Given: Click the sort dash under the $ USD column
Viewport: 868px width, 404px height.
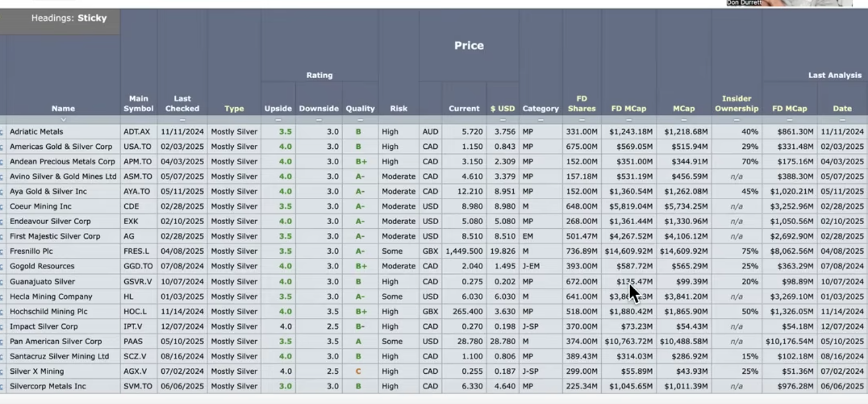Looking at the screenshot, I should tap(502, 120).
